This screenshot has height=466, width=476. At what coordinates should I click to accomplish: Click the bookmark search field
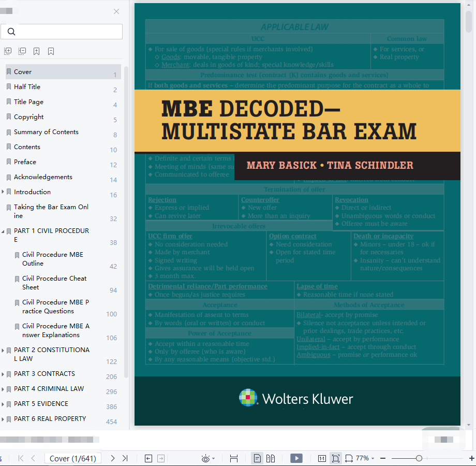click(x=62, y=32)
